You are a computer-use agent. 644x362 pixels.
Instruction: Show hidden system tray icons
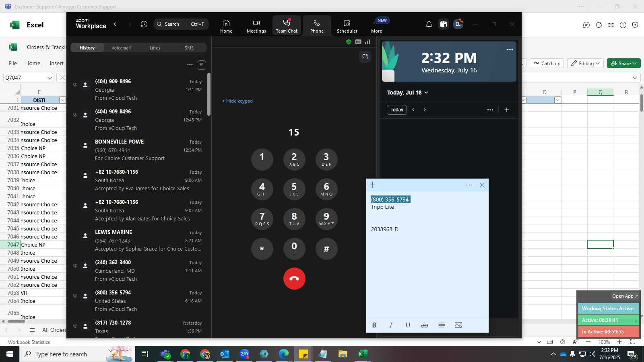pos(553,354)
